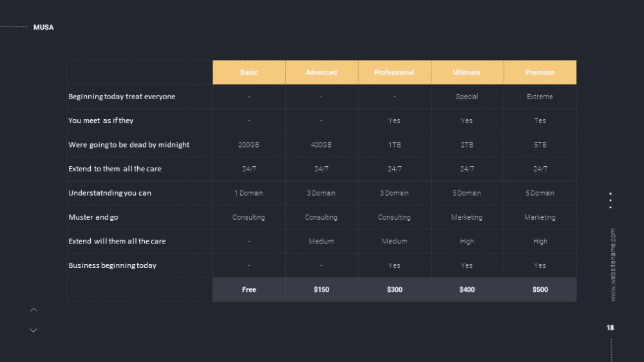Viewport: 644px width, 362px height.
Task: Click the $500 price cell
Action: [x=540, y=290]
